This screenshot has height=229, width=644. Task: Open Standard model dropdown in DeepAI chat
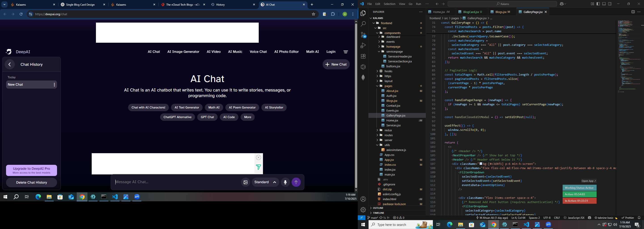pos(265,182)
